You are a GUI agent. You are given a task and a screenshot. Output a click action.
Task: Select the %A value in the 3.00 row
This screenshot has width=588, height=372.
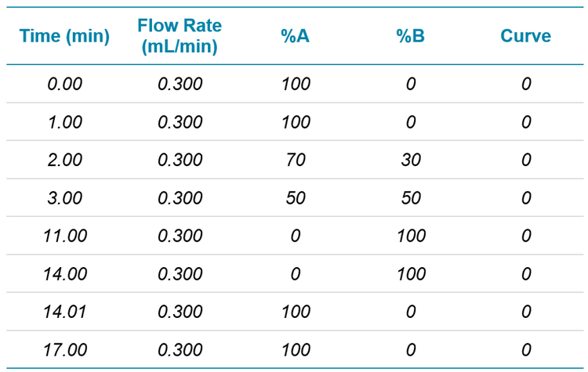point(296,198)
